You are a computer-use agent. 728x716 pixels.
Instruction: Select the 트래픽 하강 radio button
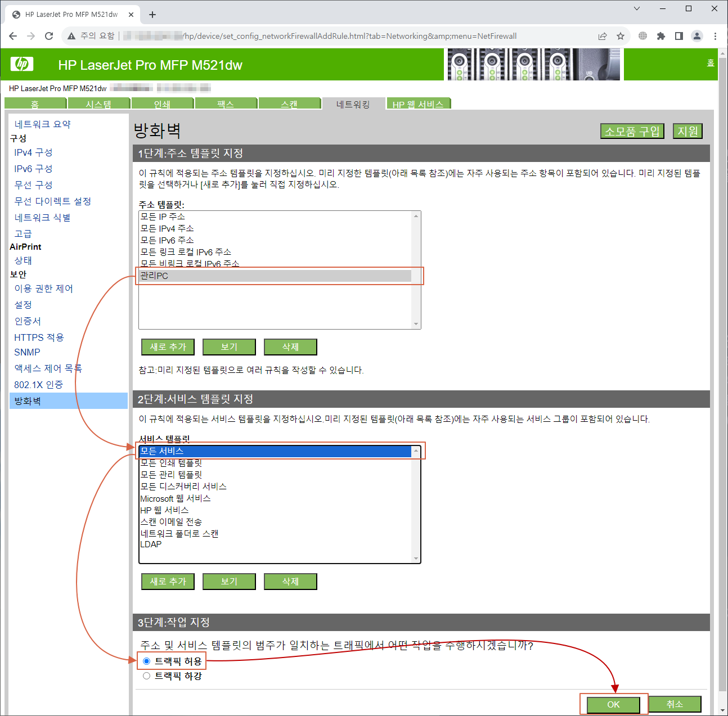(146, 676)
